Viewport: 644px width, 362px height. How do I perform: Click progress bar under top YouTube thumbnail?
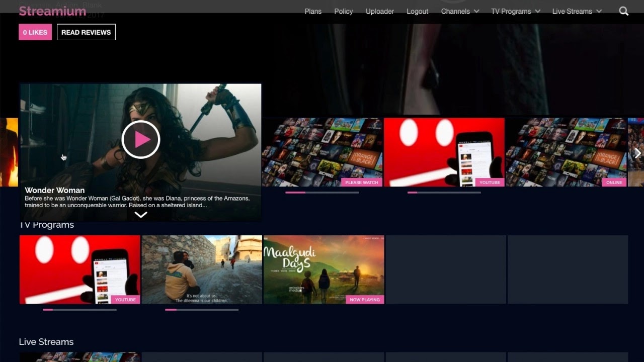coord(444,192)
